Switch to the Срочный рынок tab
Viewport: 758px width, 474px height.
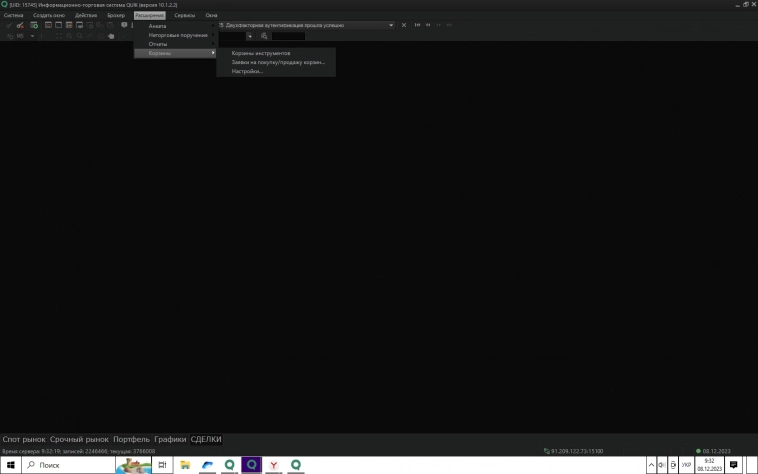point(79,439)
